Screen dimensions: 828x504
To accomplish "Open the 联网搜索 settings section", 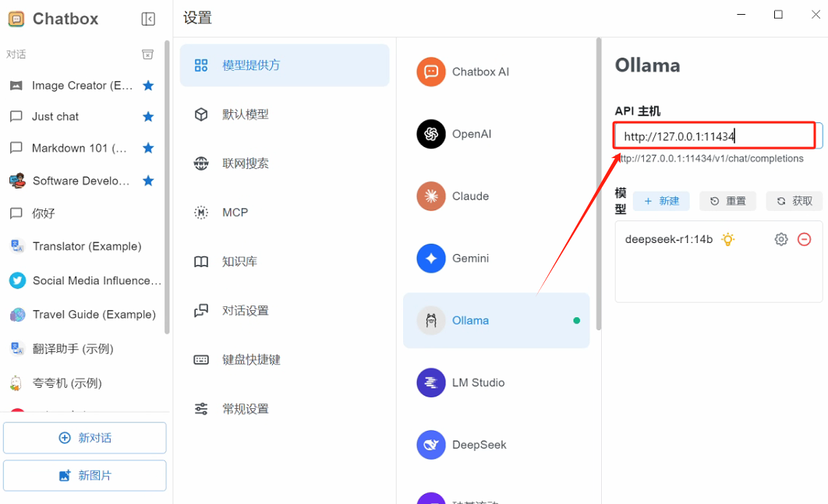I will pyautogui.click(x=285, y=164).
